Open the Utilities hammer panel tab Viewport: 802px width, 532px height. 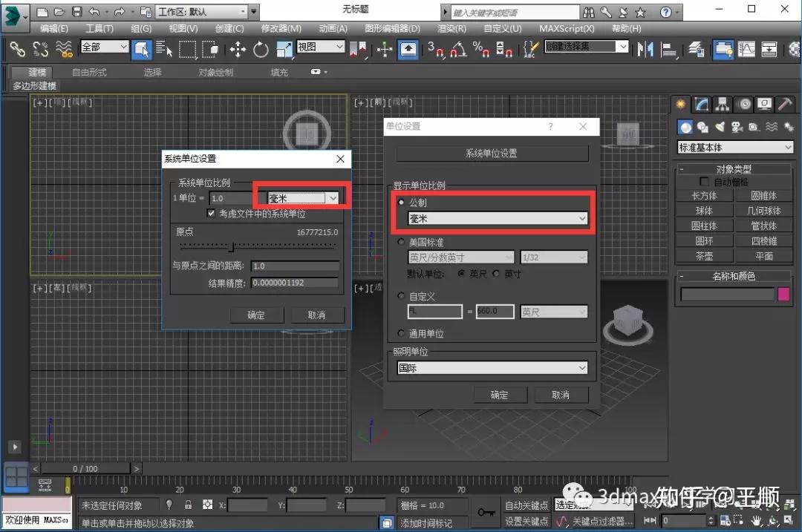point(785,105)
